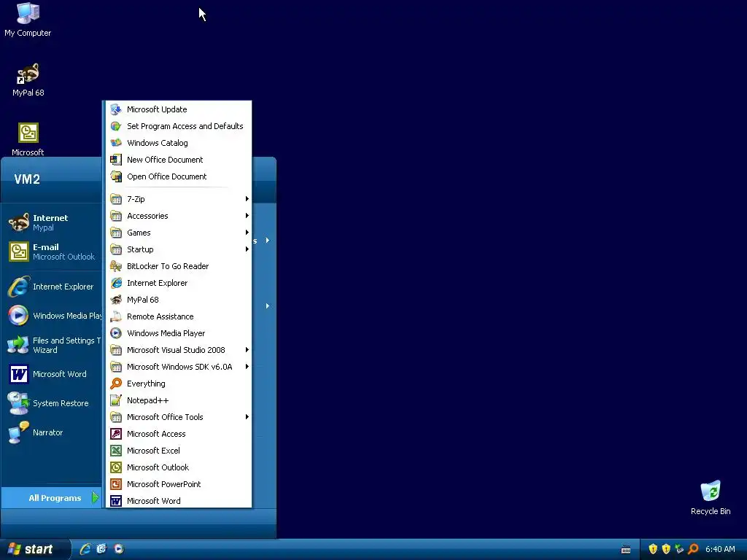
Task: Expand the Accessories submenu
Action: click(178, 216)
